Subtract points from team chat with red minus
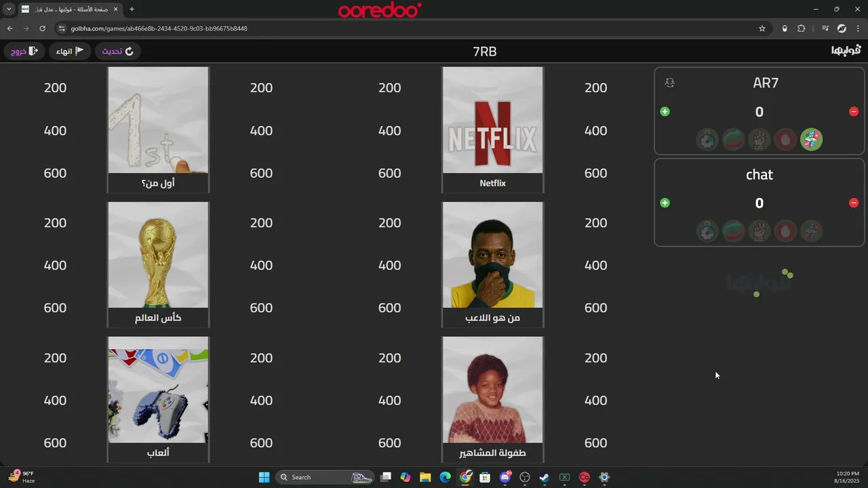 click(x=854, y=203)
